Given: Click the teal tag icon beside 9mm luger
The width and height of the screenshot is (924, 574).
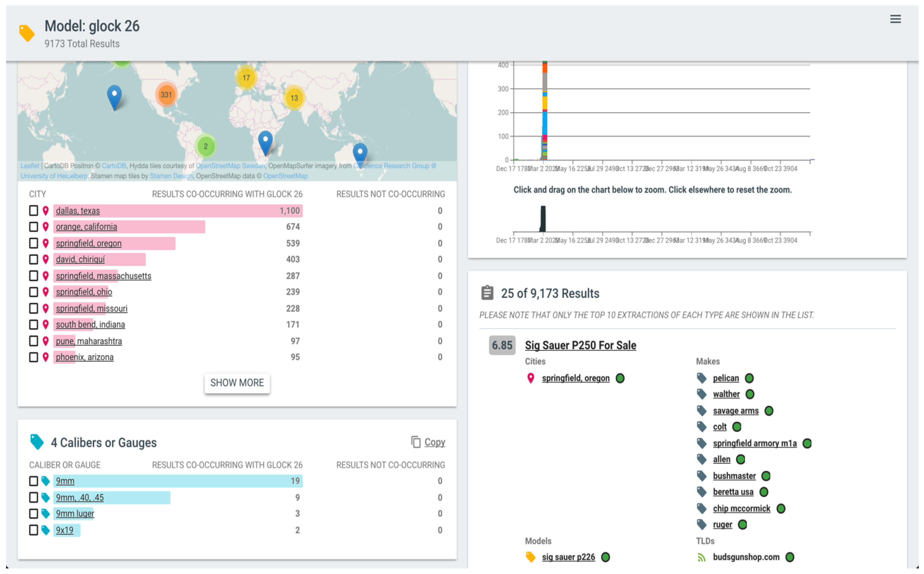Looking at the screenshot, I should tap(46, 514).
